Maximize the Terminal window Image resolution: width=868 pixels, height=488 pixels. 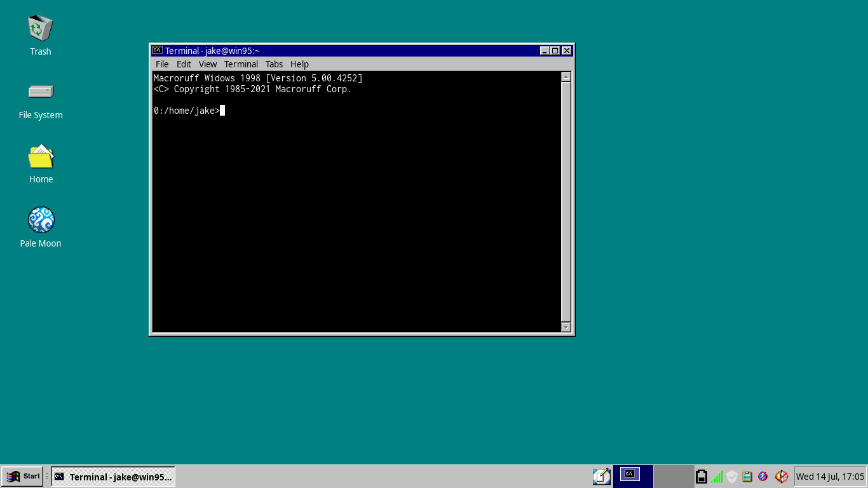click(x=555, y=51)
